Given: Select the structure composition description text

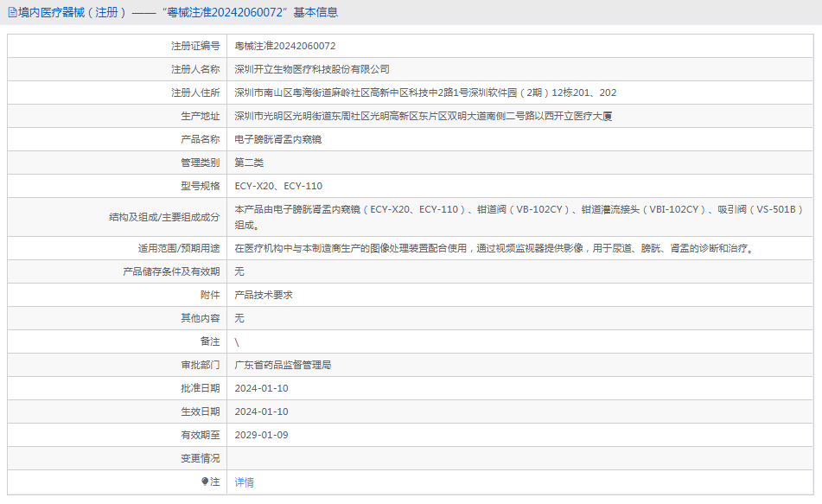Looking at the screenshot, I should click(519, 217).
